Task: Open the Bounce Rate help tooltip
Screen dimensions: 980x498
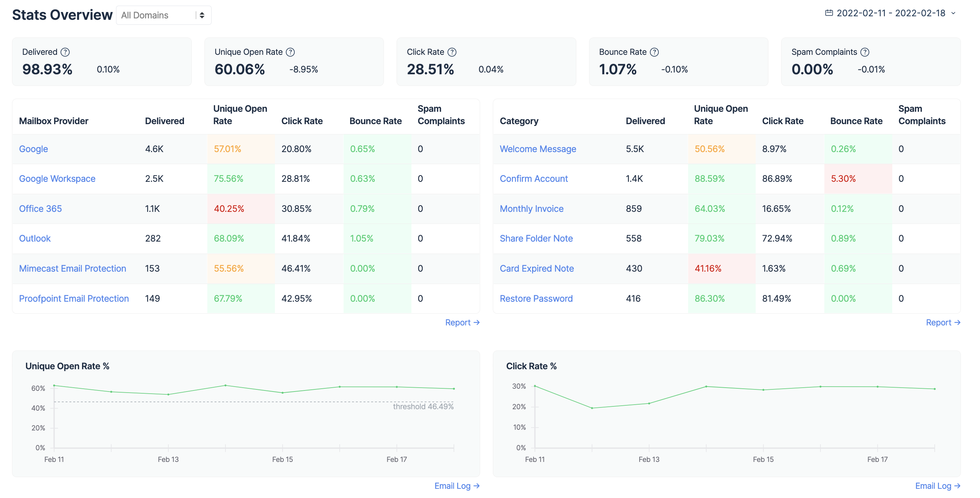Action: (655, 52)
